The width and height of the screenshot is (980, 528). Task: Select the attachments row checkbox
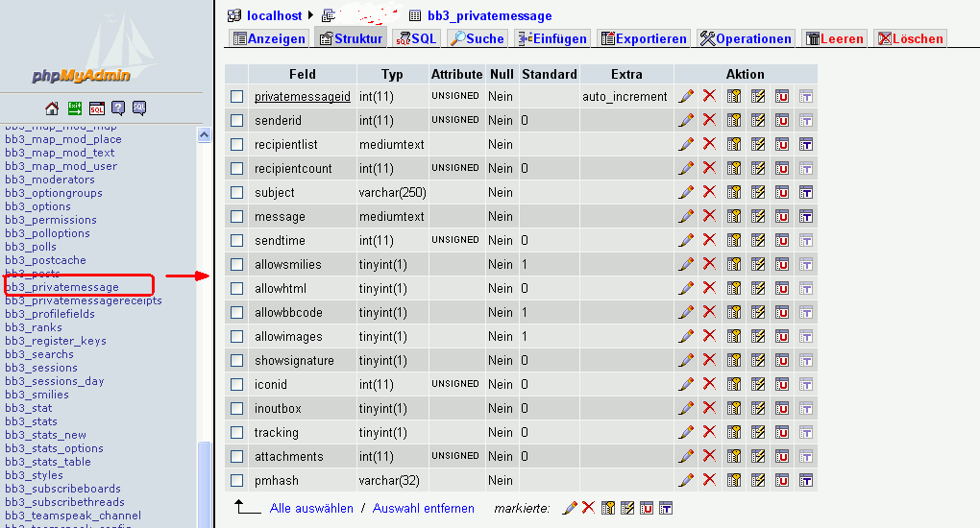[236, 456]
